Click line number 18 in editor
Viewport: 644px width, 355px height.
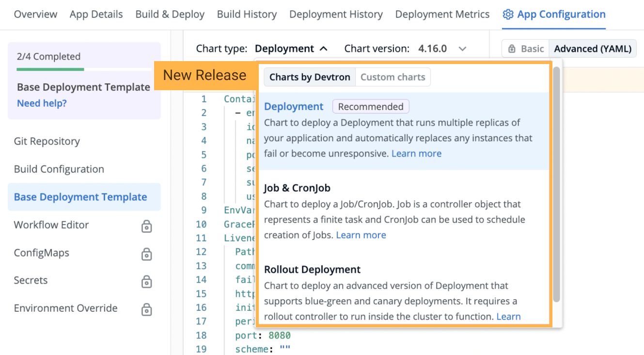click(201, 335)
